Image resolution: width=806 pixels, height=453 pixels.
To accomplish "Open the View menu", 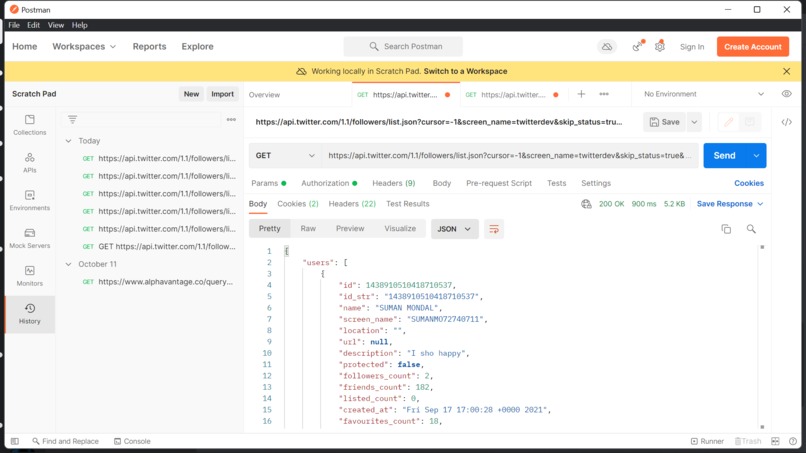I will tap(56, 25).
